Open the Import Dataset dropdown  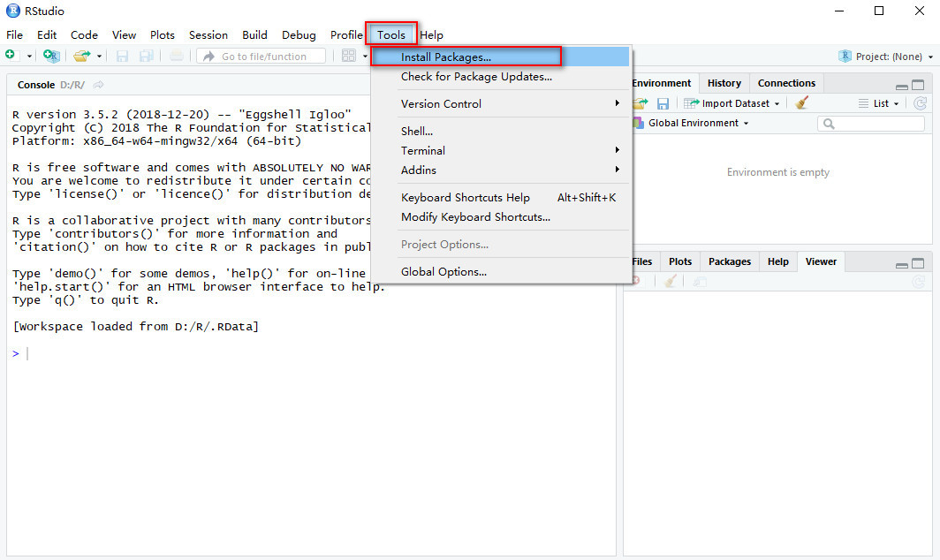[x=733, y=103]
